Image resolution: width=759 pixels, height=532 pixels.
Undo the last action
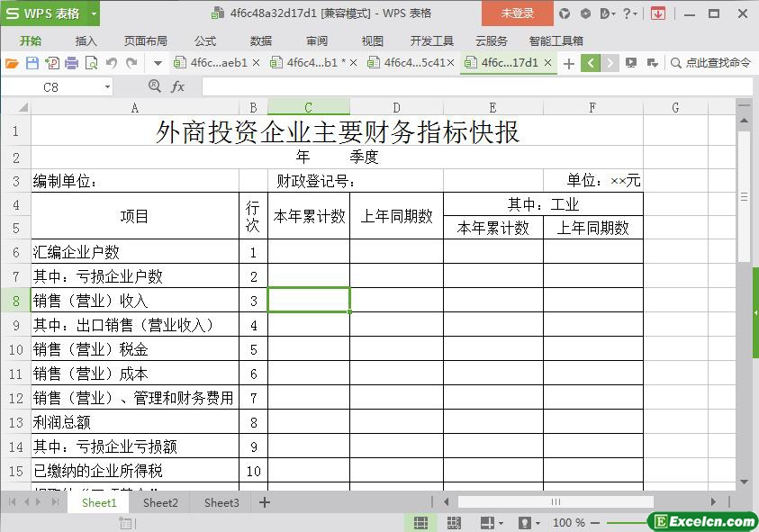[x=112, y=63]
